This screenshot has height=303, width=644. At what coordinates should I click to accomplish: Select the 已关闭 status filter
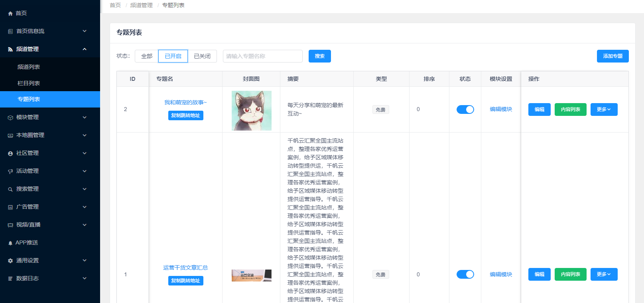click(x=202, y=56)
